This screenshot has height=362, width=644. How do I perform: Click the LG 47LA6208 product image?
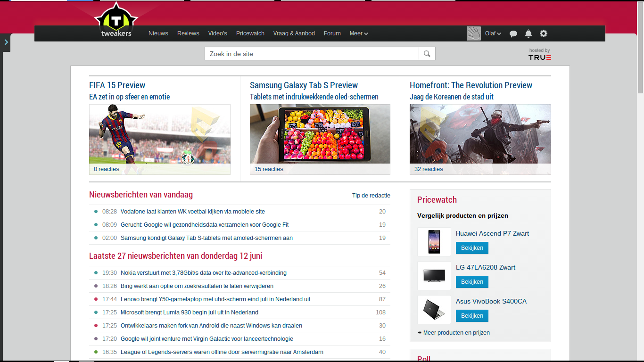point(434,276)
